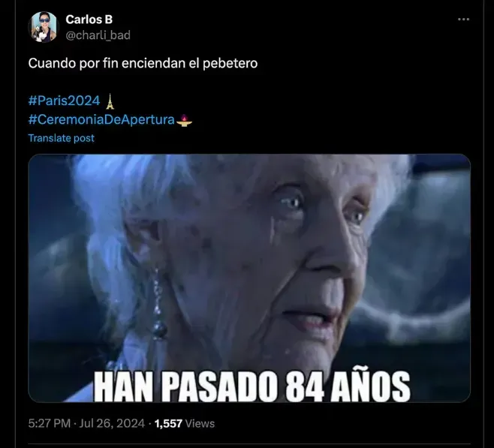Visit the @charli_bad handle
494x448 pixels.
coord(98,35)
